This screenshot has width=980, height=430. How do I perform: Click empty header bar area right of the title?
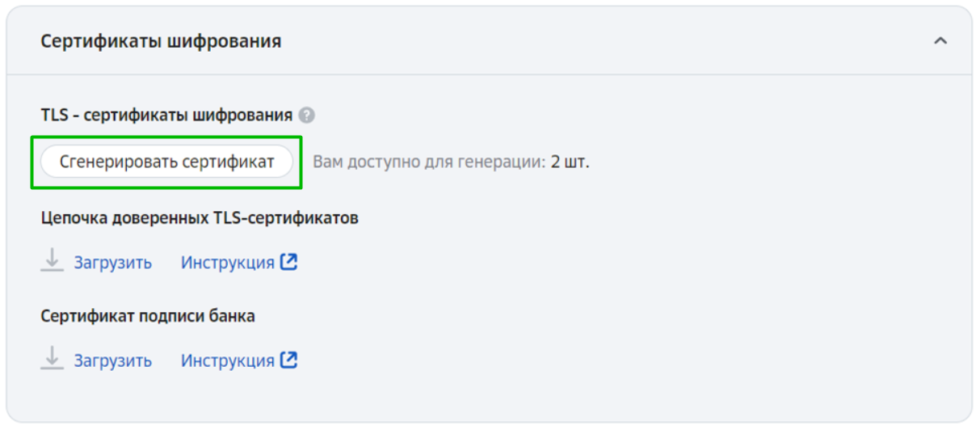[606, 41]
